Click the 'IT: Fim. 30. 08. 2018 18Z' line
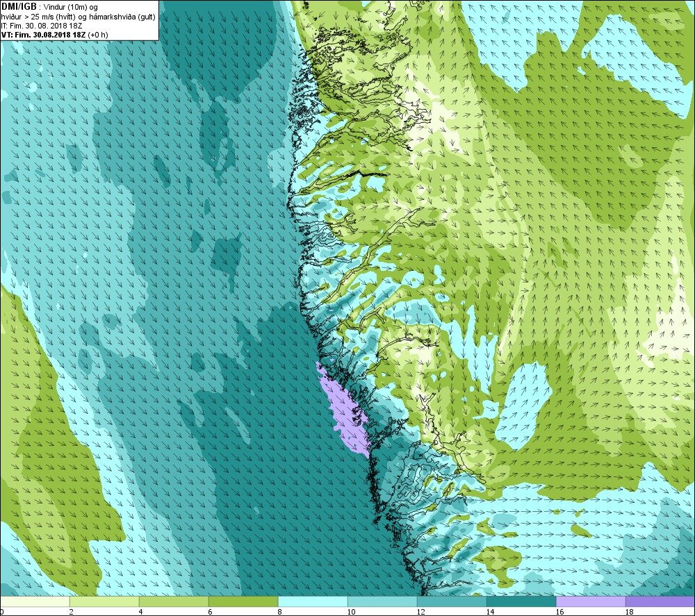The image size is (695, 616). point(42,26)
